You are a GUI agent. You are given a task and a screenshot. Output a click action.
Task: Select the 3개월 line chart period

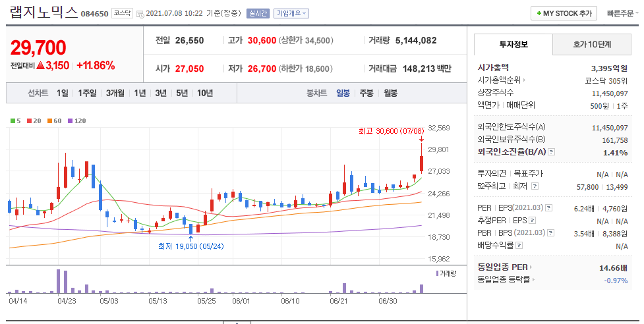[x=115, y=93]
